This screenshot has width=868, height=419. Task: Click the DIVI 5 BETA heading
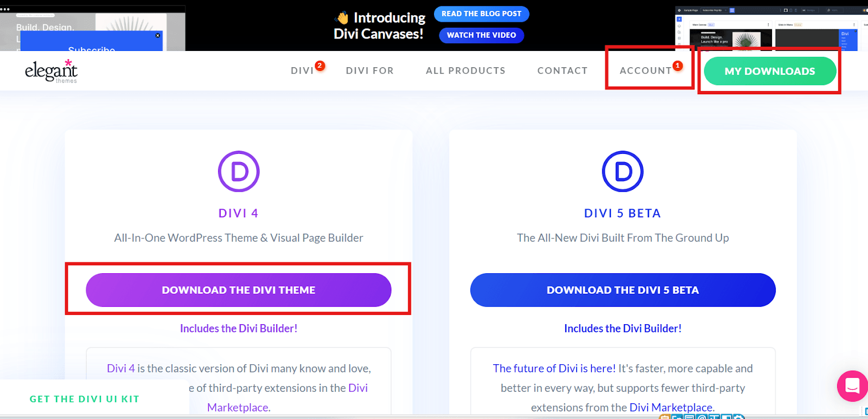(x=623, y=214)
